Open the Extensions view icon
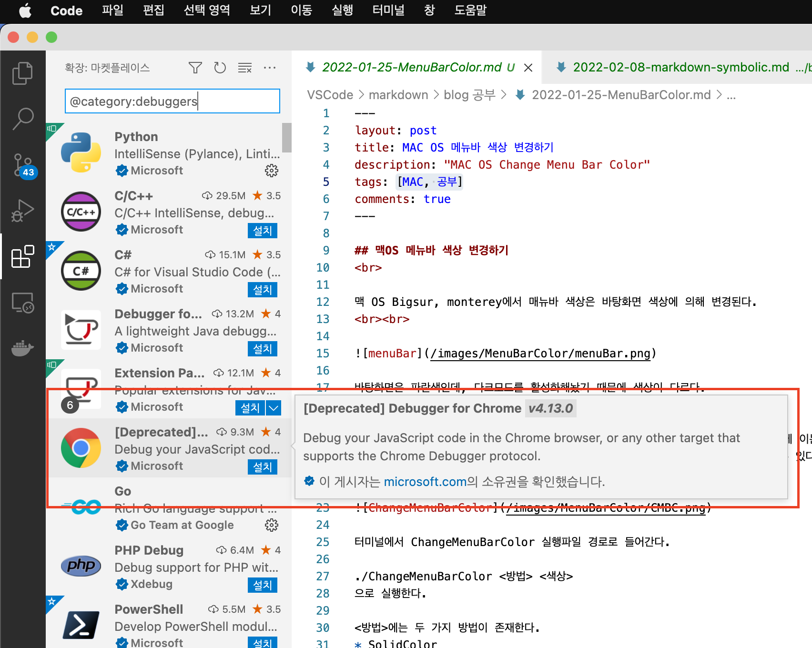The image size is (812, 648). 22,257
